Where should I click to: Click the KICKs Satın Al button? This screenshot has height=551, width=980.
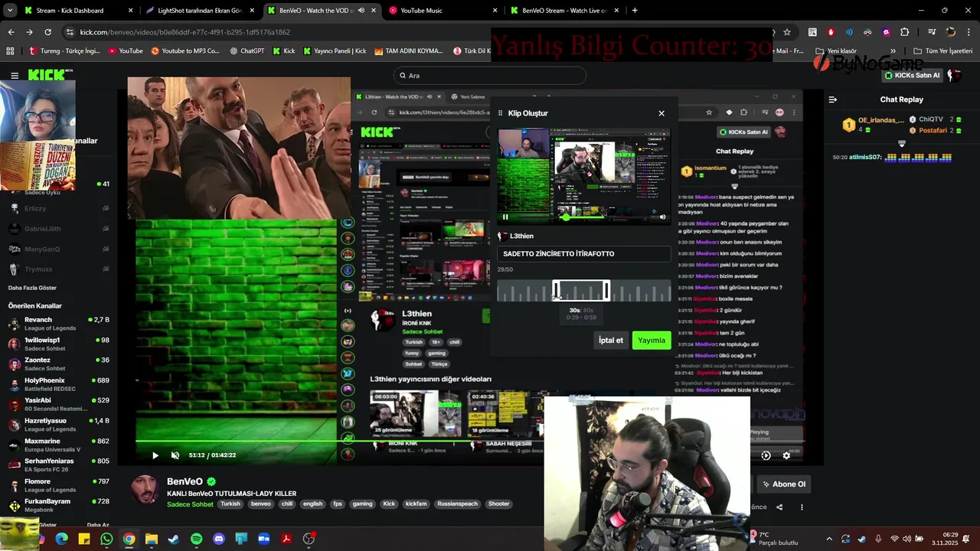coord(912,75)
